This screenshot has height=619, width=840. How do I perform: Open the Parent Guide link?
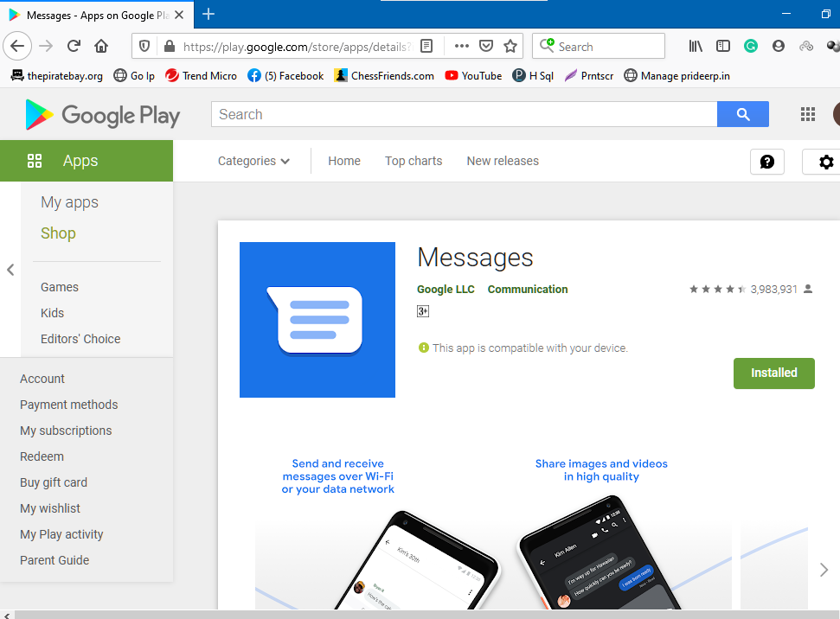coord(55,560)
